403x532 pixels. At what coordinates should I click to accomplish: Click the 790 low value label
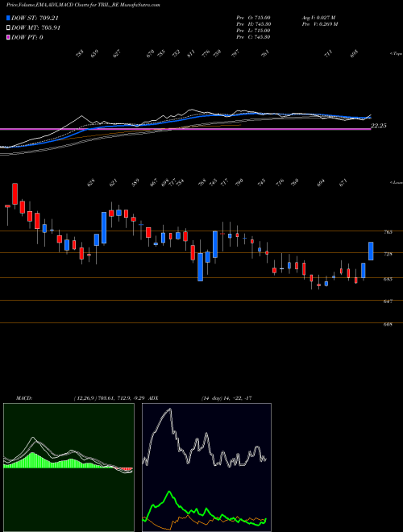point(239,183)
